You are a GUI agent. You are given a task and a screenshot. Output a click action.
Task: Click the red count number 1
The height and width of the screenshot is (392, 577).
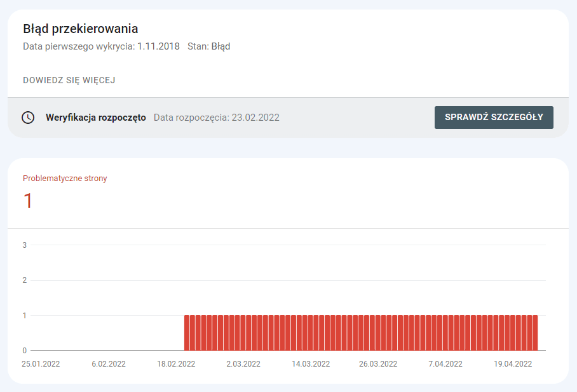[27, 200]
